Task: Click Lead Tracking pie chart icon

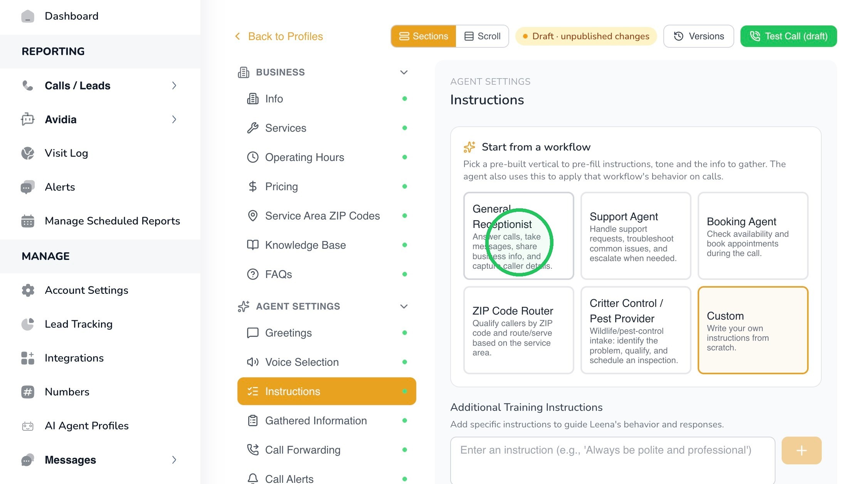Action: click(27, 324)
